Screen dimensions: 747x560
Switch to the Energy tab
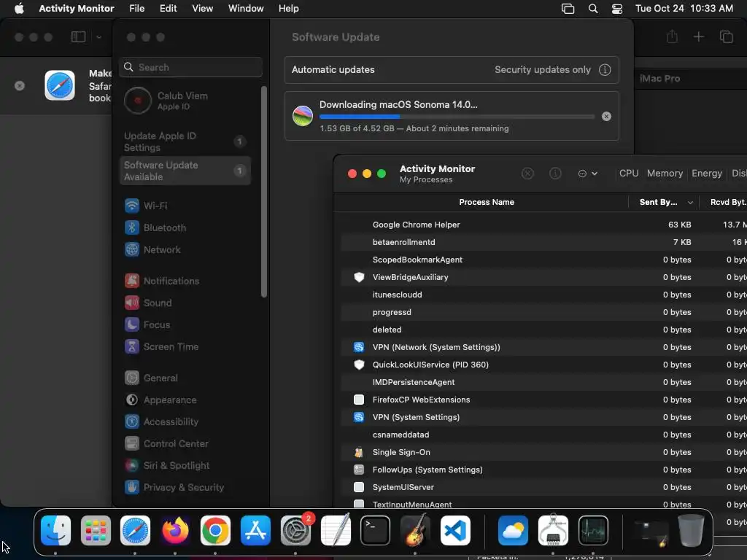point(706,174)
